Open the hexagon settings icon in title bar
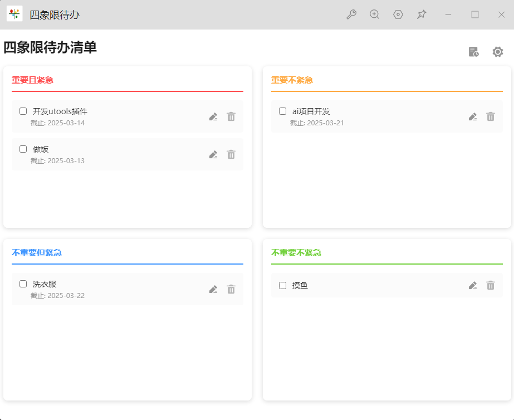The image size is (514, 420). (398, 14)
